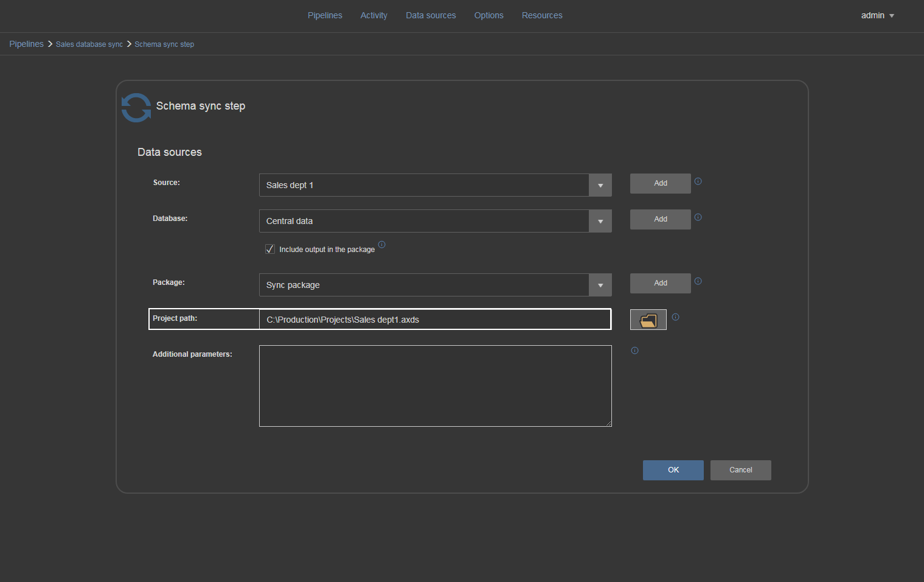
Task: Navigate to Sales database sync breadcrumb
Action: tap(89, 44)
